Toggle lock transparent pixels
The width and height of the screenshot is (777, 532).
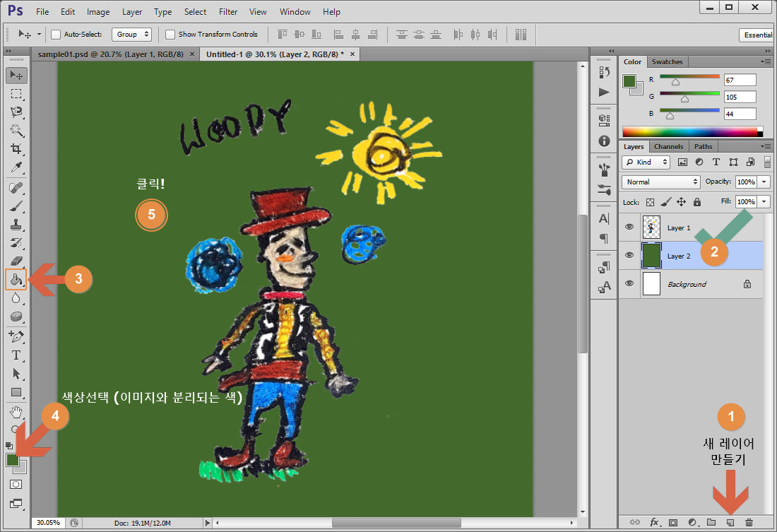click(x=650, y=202)
